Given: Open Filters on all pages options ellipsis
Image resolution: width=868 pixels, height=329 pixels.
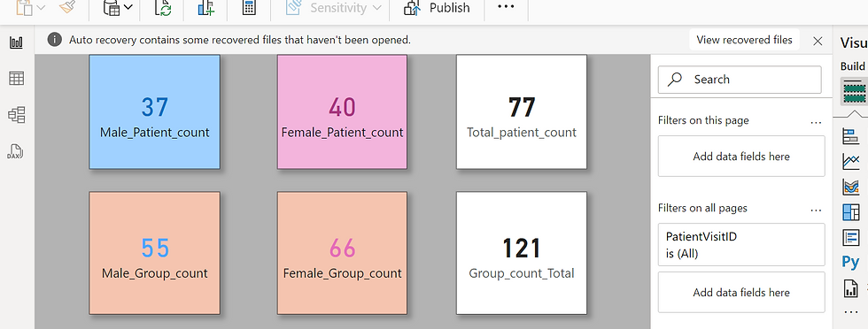Looking at the screenshot, I should coord(816,210).
